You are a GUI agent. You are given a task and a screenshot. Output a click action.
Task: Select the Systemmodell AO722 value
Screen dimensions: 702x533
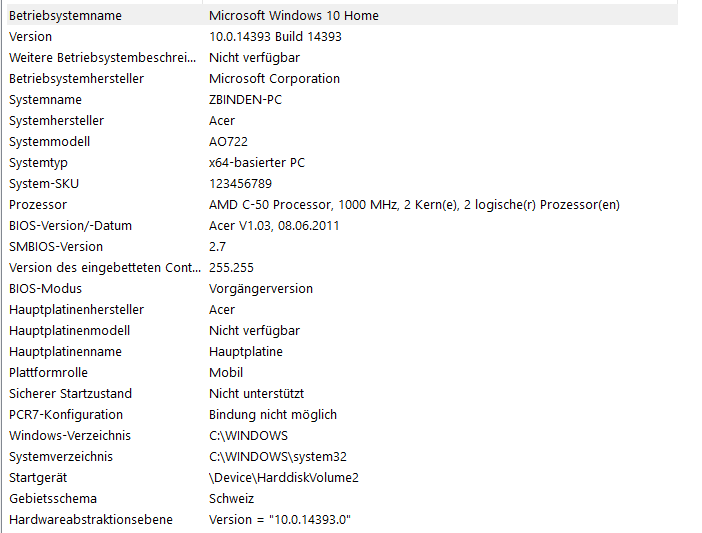coord(228,142)
